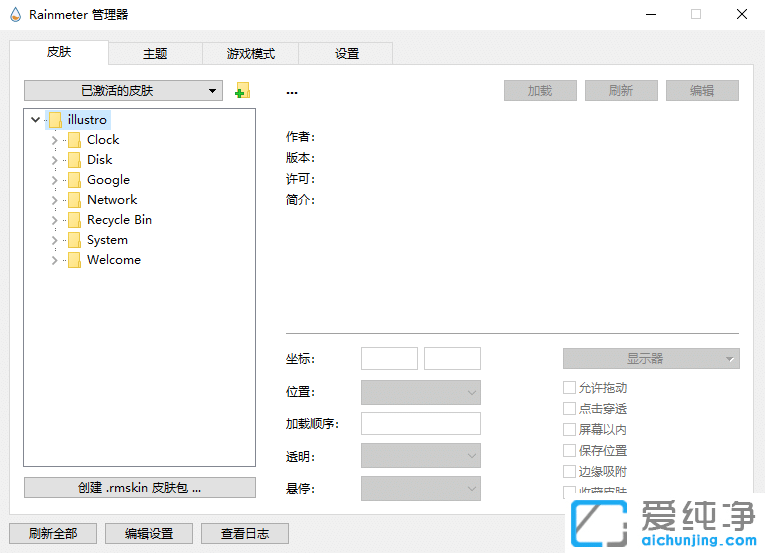Image resolution: width=765 pixels, height=553 pixels.
Task: Open the 悬停 combo box
Action: [x=421, y=489]
